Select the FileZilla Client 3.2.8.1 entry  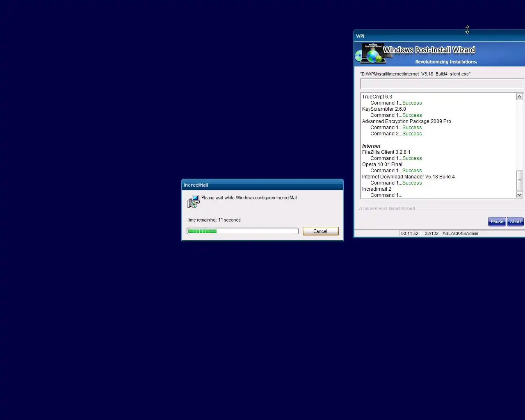point(386,152)
